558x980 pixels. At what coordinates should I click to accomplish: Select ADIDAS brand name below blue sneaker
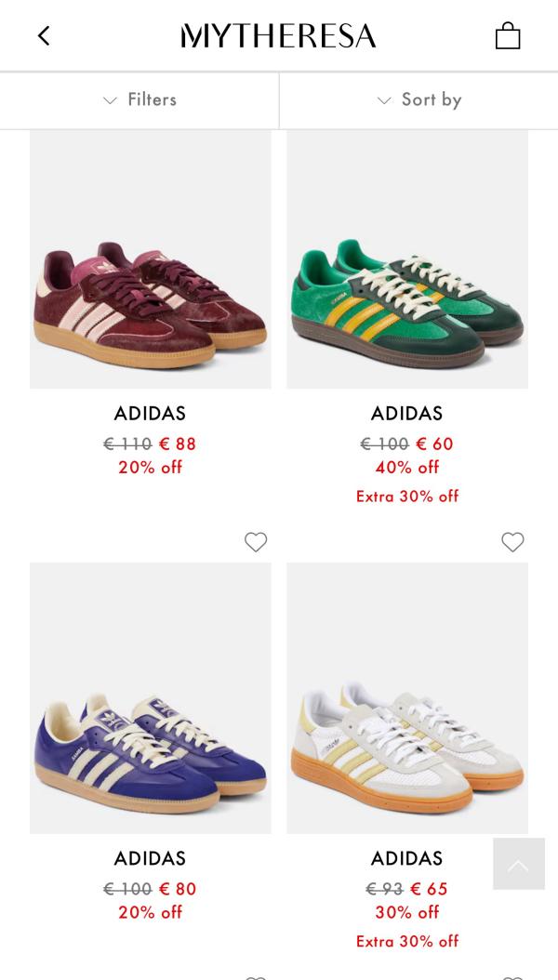coord(151,858)
